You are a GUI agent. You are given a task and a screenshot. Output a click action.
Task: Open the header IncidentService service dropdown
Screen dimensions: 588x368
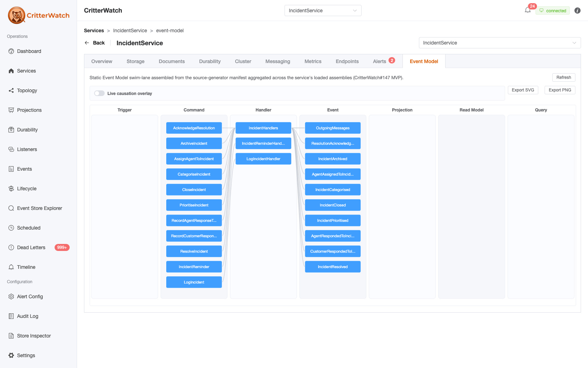coord(323,11)
